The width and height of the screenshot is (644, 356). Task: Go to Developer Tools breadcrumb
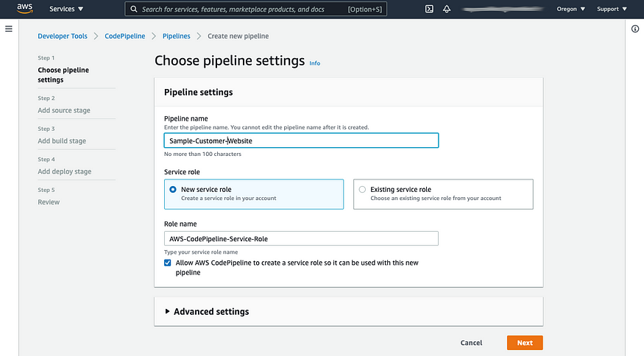coord(63,36)
